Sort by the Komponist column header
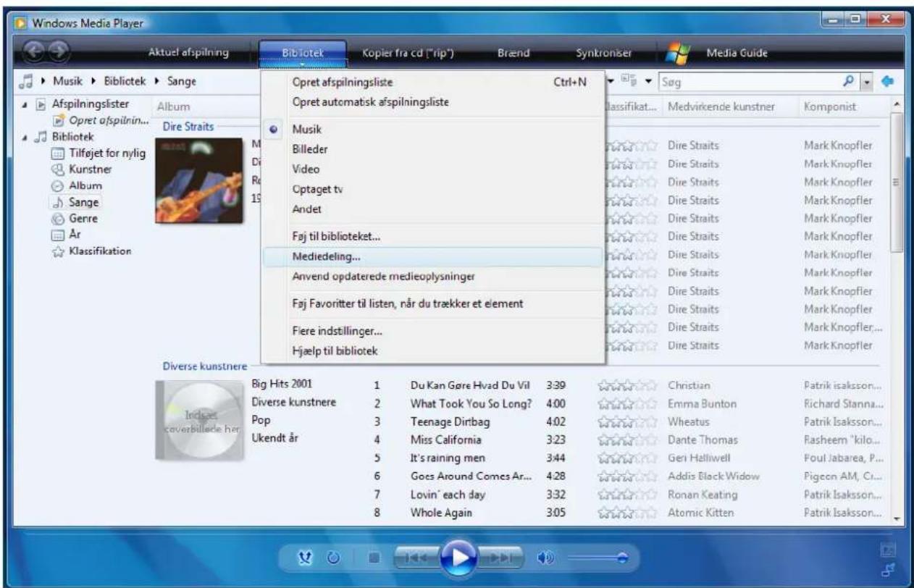Image resolution: width=914 pixels, height=588 pixels. pyautogui.click(x=830, y=106)
